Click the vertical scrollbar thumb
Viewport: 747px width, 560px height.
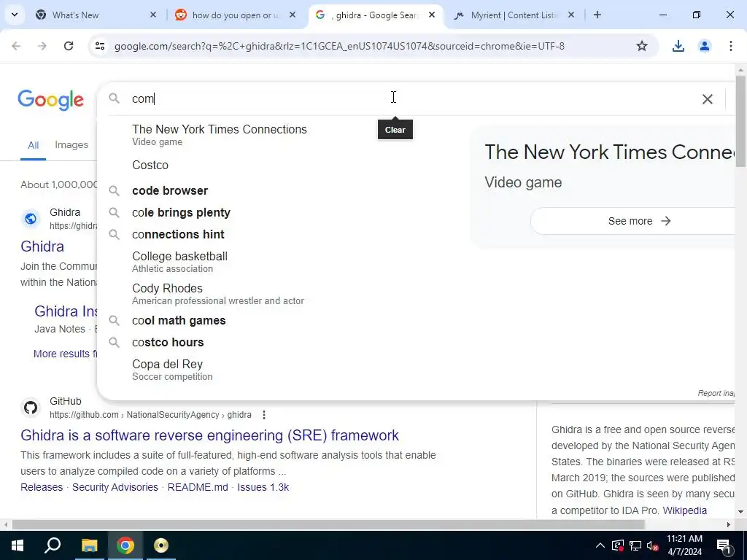(740, 121)
